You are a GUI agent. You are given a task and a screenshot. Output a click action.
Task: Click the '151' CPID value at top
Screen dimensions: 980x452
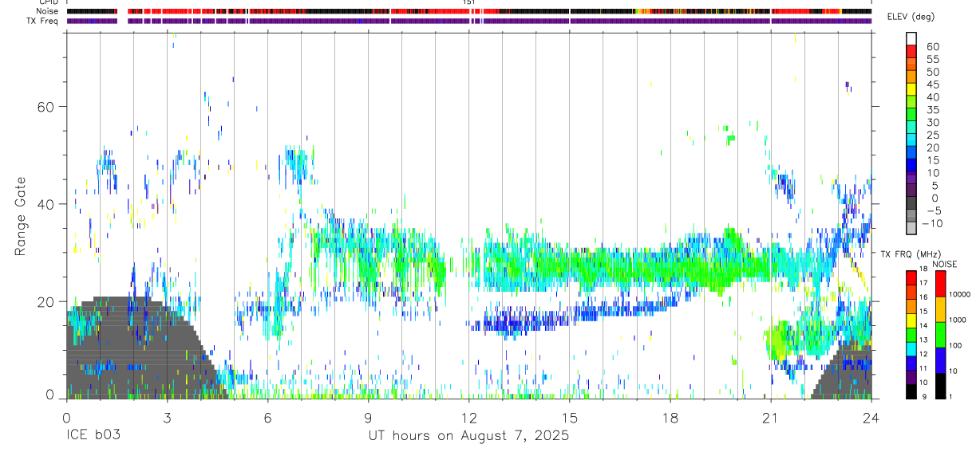469,2
